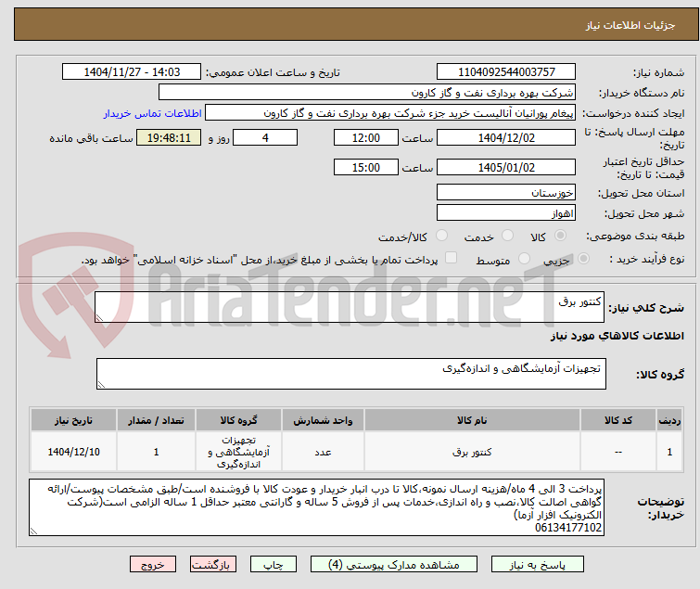Click the چاپ print button
This screenshot has height=589, width=700.
273,564
